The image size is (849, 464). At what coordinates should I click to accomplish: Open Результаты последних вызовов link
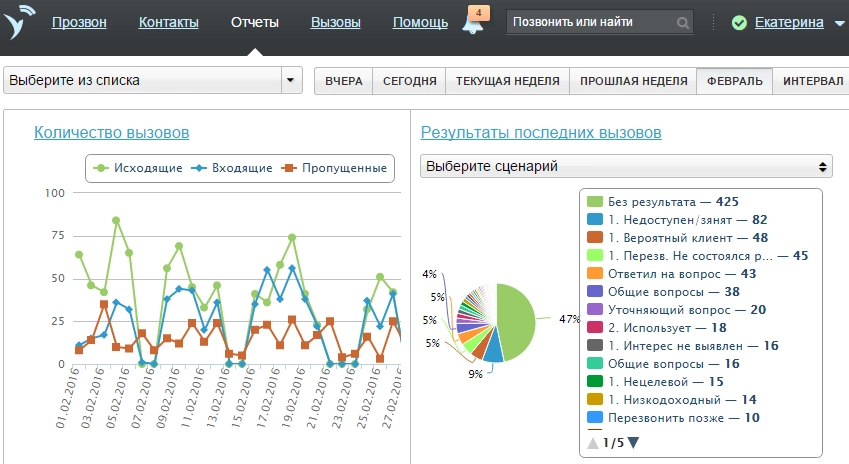541,132
